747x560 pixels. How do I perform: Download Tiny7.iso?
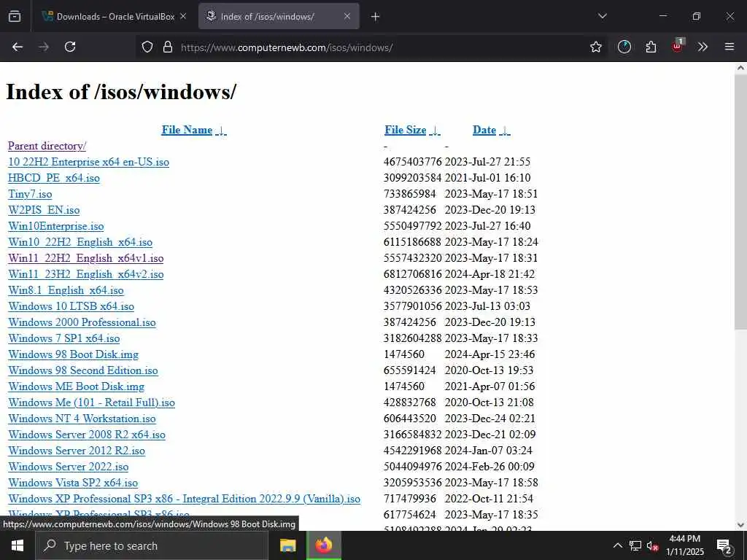[30, 194]
